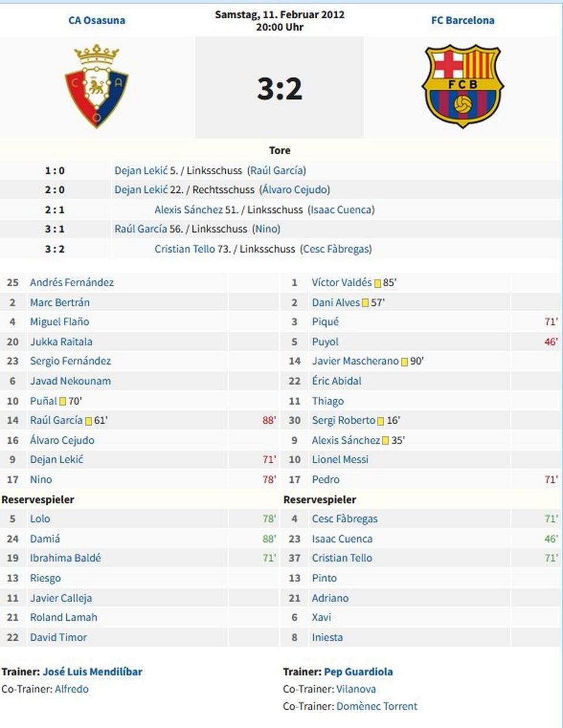The width and height of the screenshot is (563, 728).
Task: Click Alexis Sánchez yellow card in lineup
Action: coord(385,441)
